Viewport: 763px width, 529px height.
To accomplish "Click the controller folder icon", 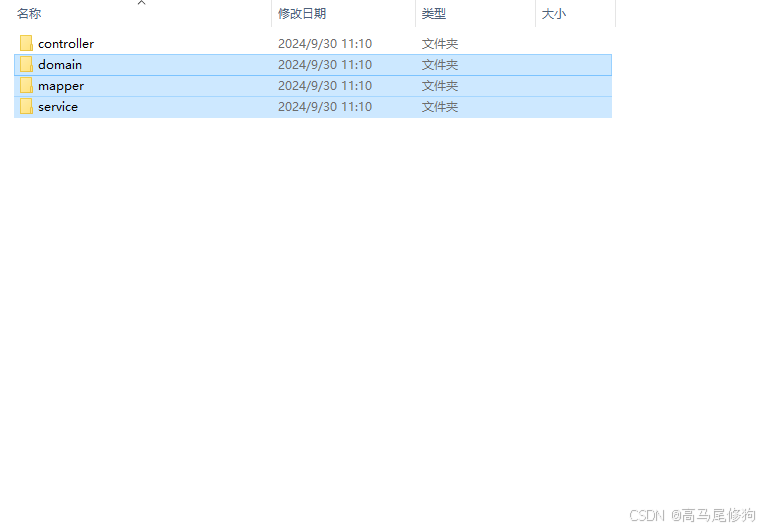I will coord(26,43).
